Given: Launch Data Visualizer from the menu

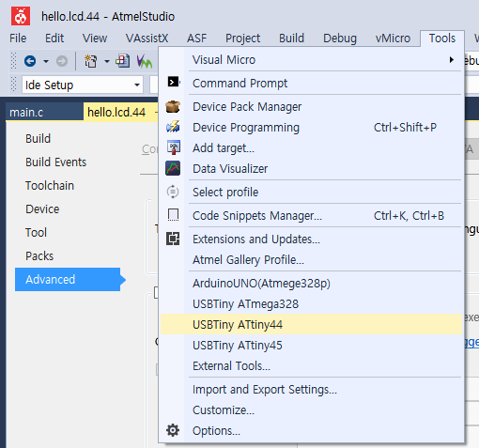Looking at the screenshot, I should pyautogui.click(x=311, y=168).
